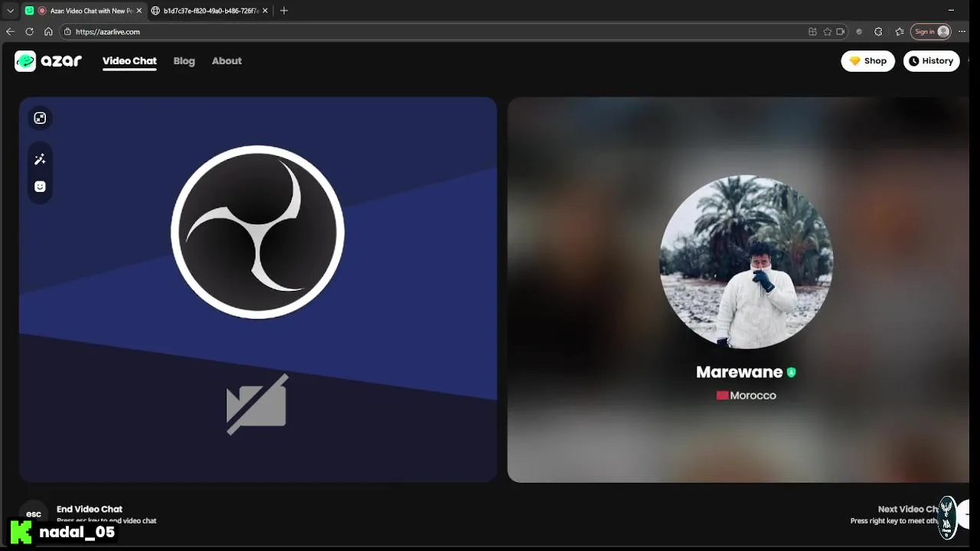Click the OBS logo in own video panel

257,232
